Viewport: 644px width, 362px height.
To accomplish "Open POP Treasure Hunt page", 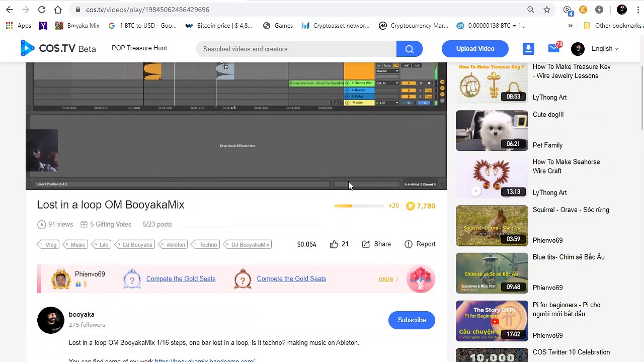I will point(139,48).
